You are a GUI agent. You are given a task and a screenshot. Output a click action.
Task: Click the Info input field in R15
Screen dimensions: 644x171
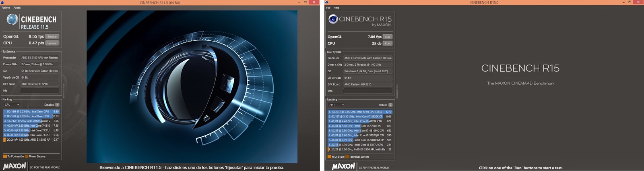[x=368, y=91]
